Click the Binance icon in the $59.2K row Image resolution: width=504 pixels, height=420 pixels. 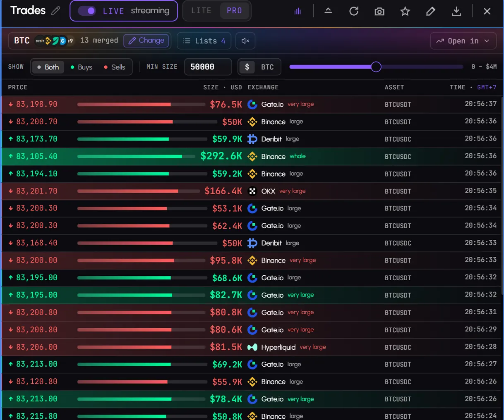pyautogui.click(x=252, y=174)
